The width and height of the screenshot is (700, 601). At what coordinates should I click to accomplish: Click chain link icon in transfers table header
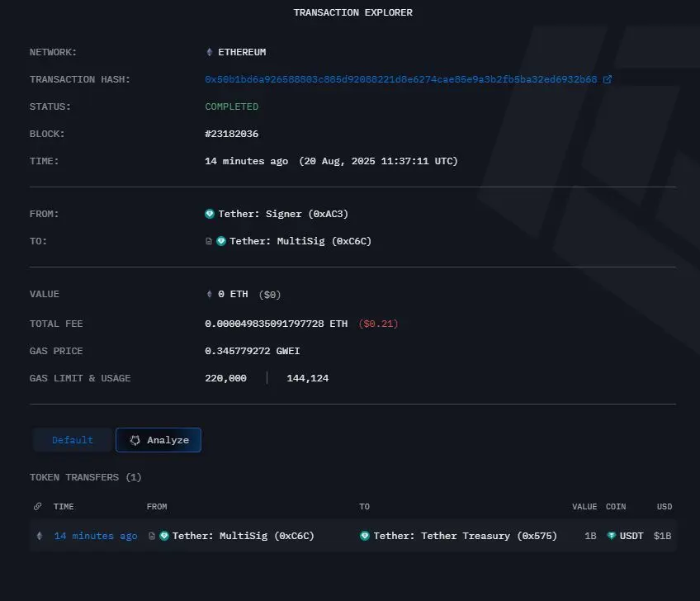tap(37, 506)
